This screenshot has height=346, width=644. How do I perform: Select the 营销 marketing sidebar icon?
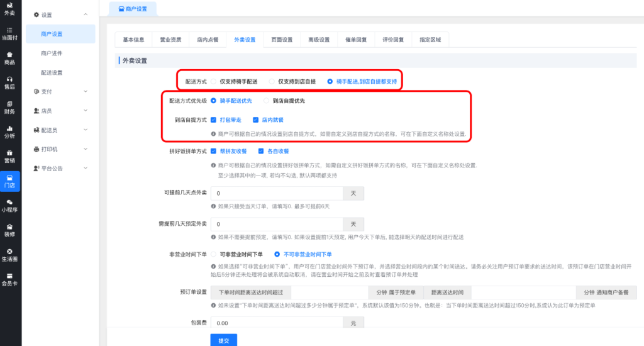pyautogui.click(x=9, y=156)
